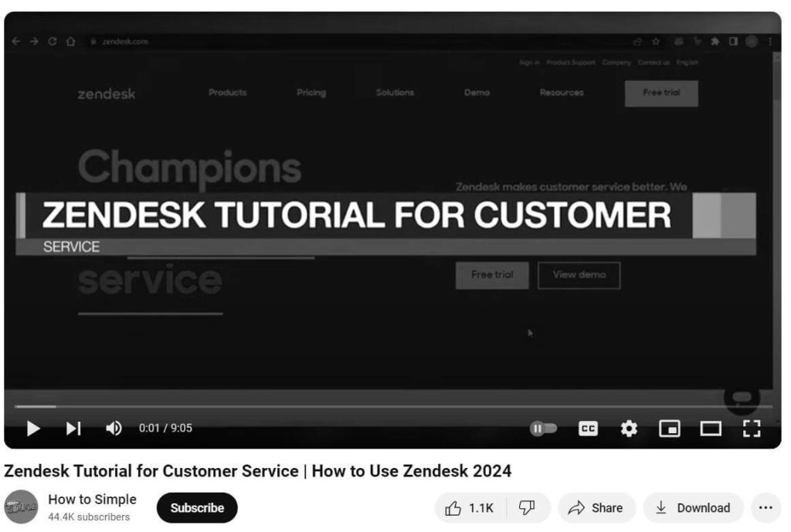This screenshot has width=791, height=532.
Task: Open the Demo menu item in video
Action: pos(477,93)
